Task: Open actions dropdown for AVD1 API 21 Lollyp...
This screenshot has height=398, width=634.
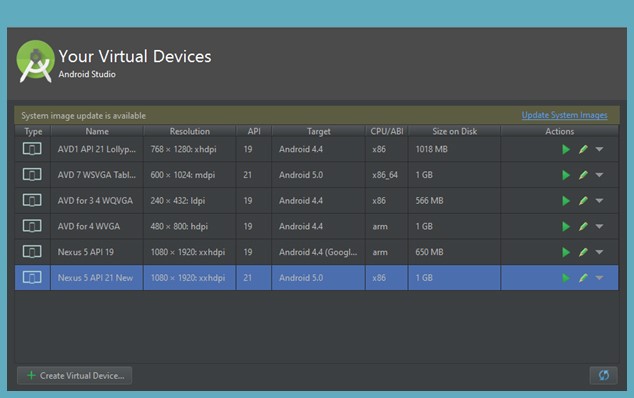Action: pos(599,149)
